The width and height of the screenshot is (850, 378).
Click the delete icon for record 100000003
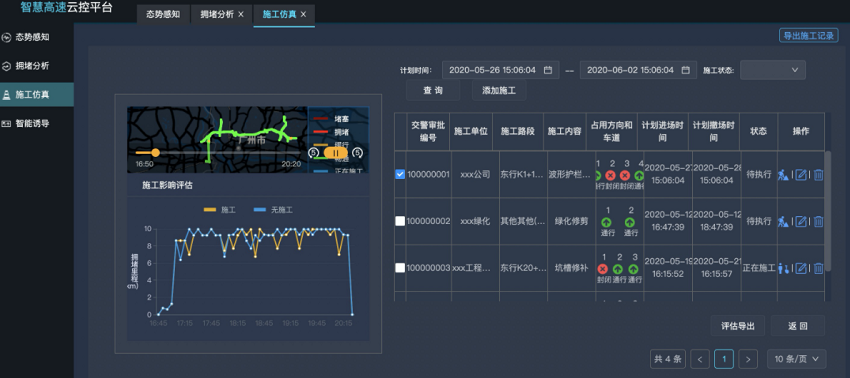click(819, 268)
